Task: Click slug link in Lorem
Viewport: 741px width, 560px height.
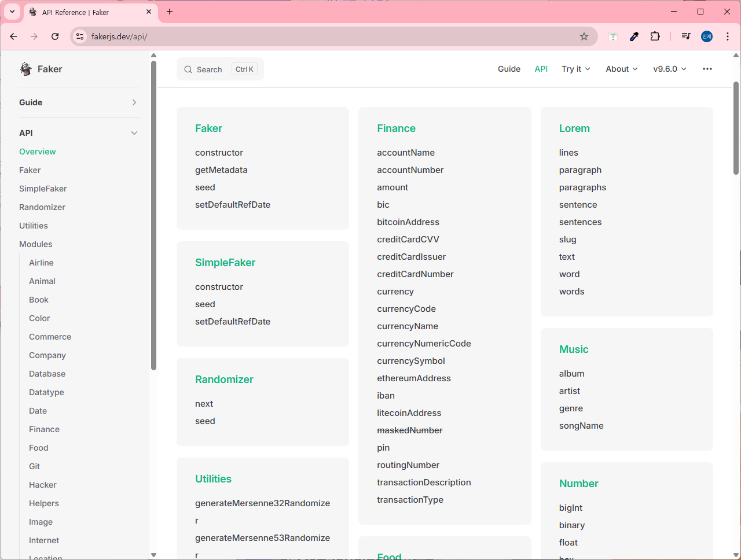Action: click(x=567, y=240)
